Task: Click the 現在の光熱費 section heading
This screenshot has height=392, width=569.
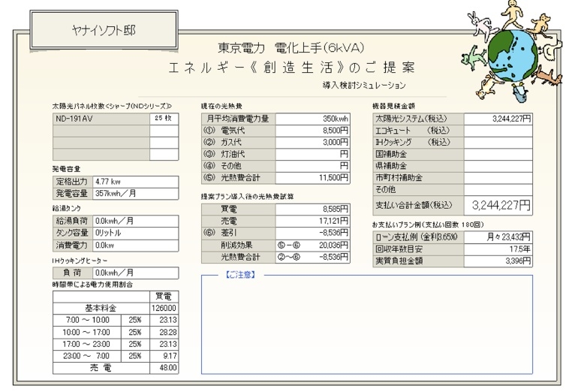Action: coord(221,107)
